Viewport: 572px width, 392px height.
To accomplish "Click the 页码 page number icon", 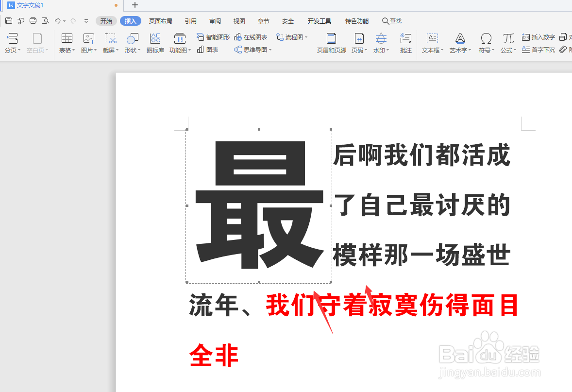I will coord(359,38).
